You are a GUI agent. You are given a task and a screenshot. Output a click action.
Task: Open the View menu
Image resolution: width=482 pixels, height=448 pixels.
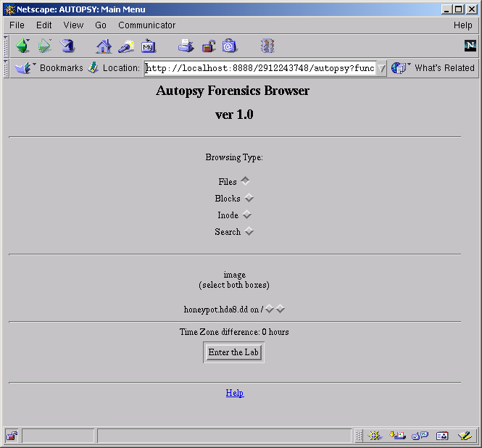coord(73,25)
